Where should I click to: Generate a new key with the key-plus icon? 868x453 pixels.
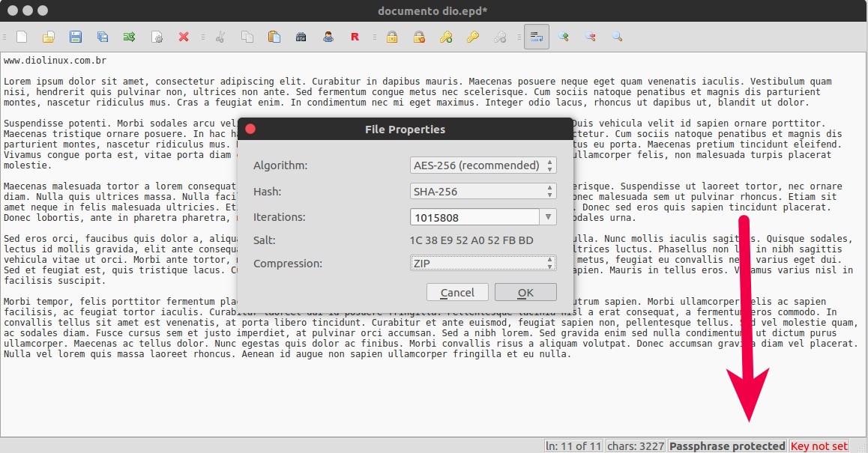click(x=445, y=36)
